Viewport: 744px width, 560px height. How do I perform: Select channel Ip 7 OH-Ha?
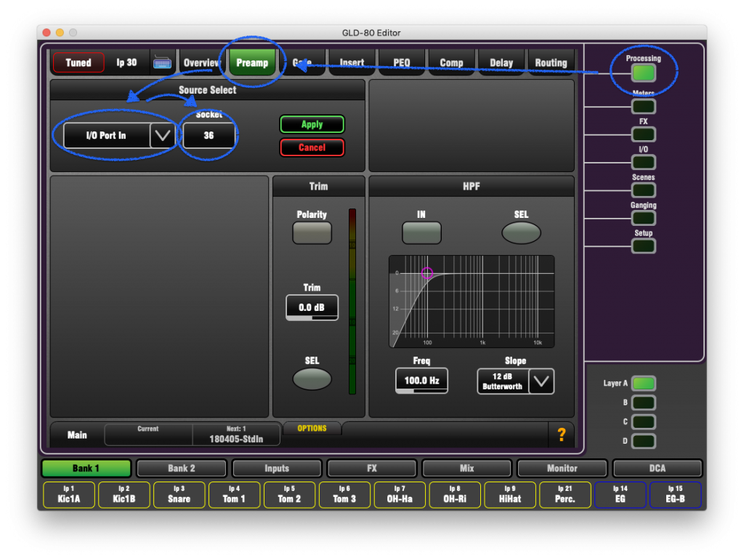[400, 495]
